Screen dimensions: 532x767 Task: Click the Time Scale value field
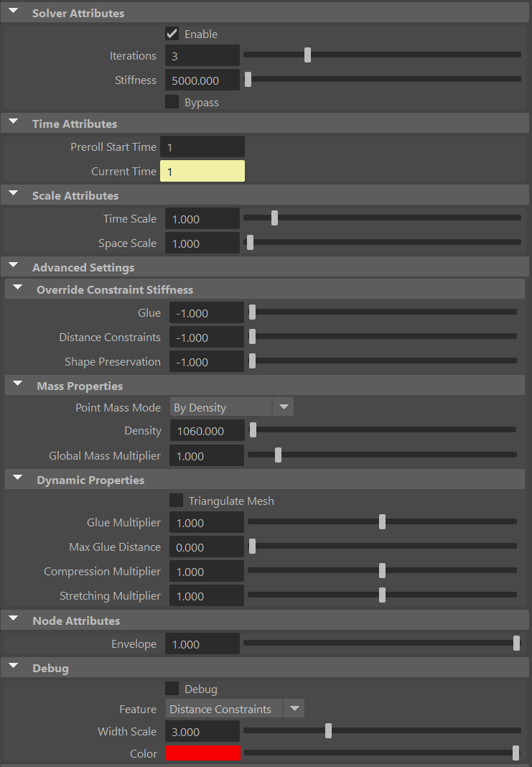(202, 218)
